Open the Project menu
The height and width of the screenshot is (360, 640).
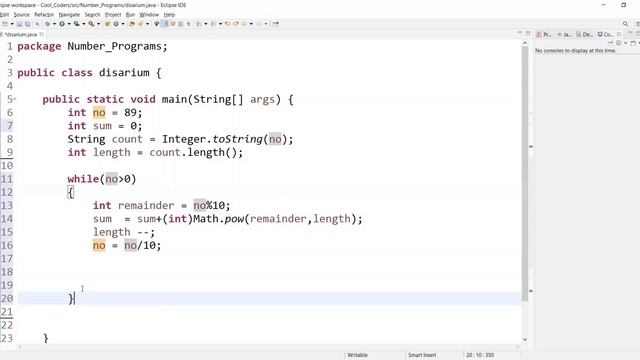113,14
